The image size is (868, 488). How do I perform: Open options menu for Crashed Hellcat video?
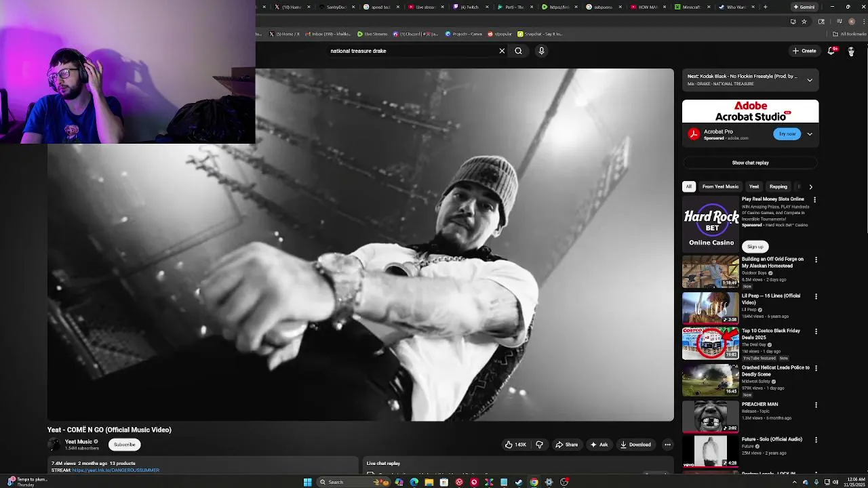816,368
